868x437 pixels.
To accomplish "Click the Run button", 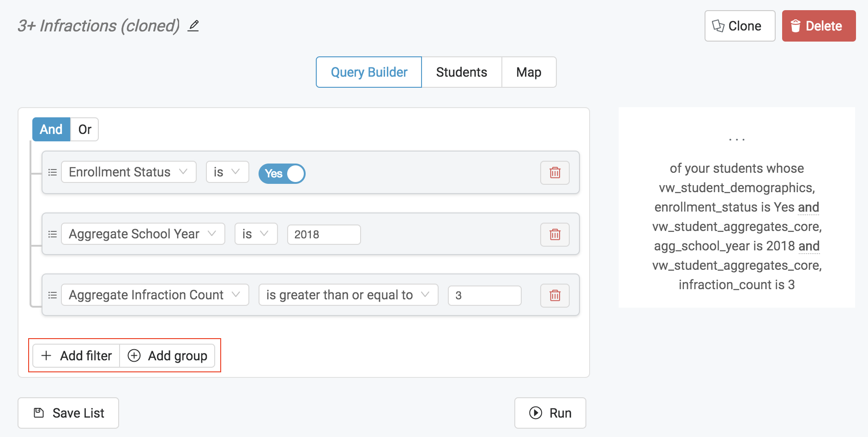I will coord(550,413).
